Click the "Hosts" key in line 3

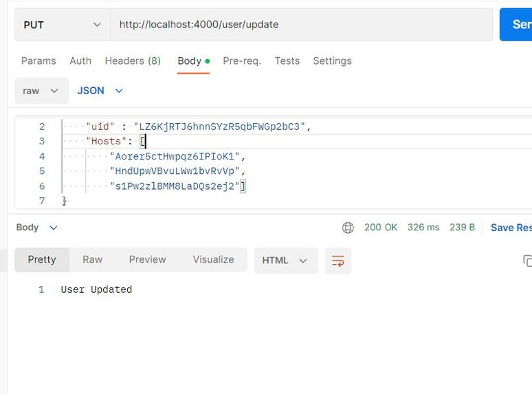[x=106, y=141]
